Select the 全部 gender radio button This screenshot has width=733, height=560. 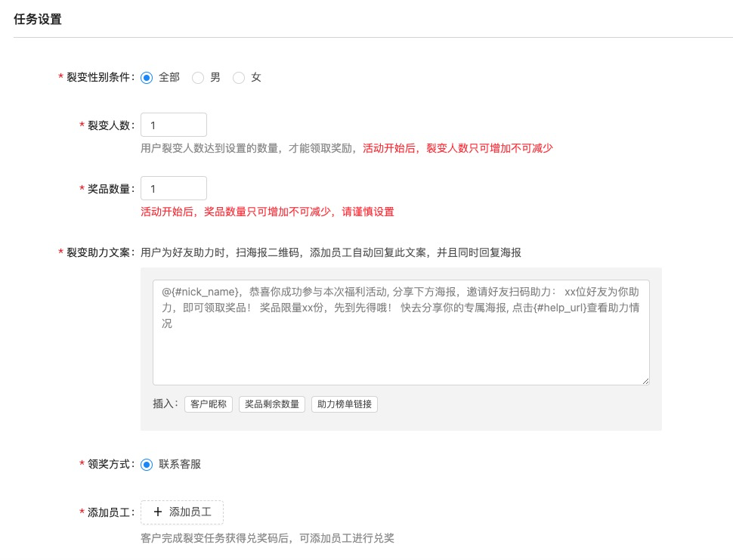(147, 78)
